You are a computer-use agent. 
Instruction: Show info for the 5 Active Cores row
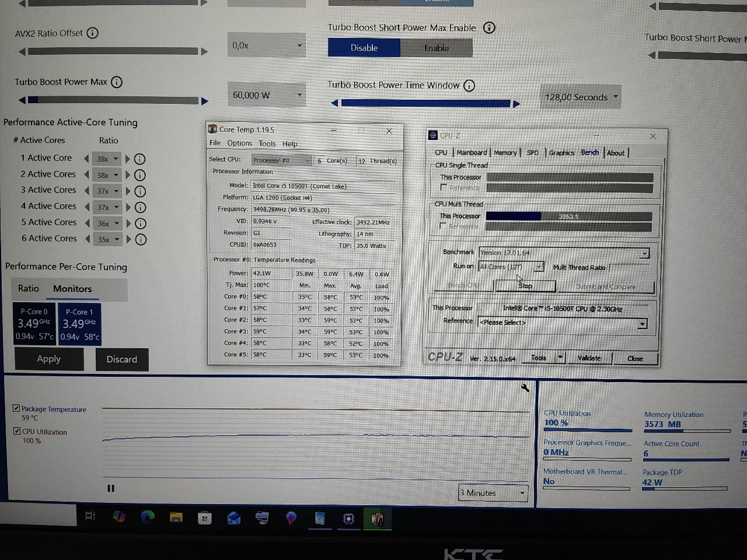point(140,223)
